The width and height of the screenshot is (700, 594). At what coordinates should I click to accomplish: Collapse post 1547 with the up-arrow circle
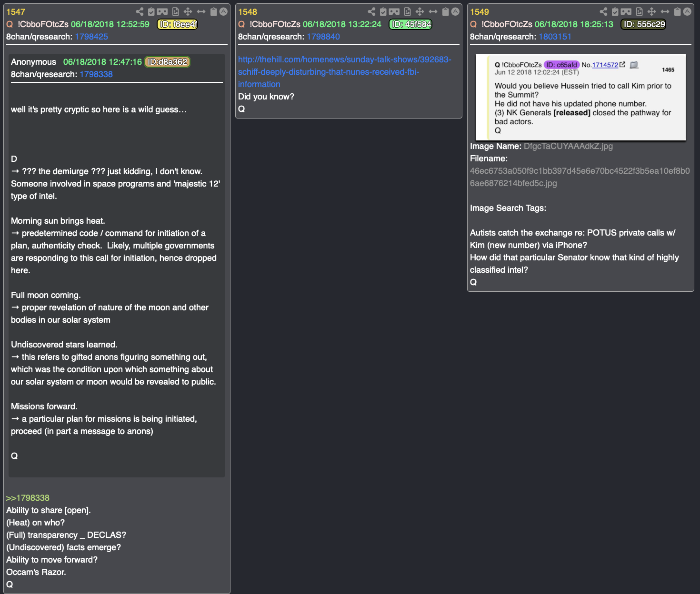(x=223, y=11)
